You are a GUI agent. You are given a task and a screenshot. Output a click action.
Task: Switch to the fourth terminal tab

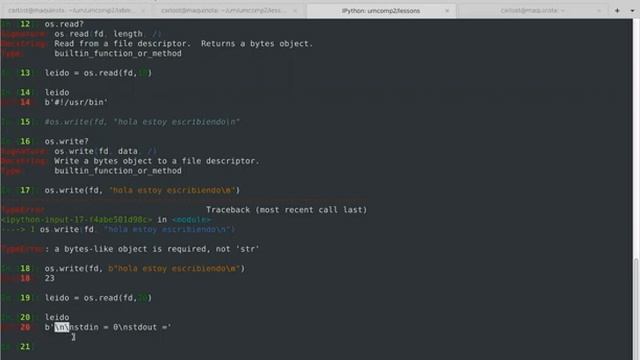pyautogui.click(x=533, y=11)
